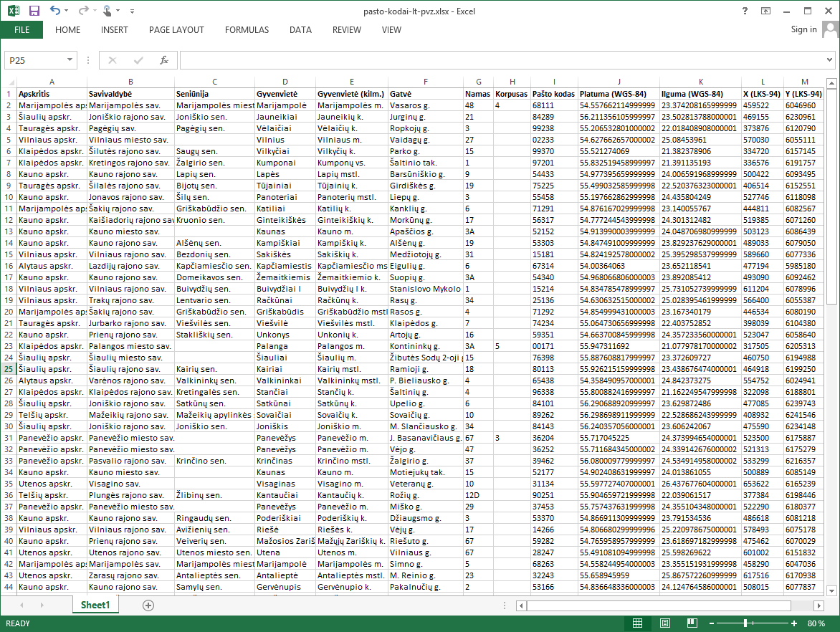Open the FORMULAS ribbon tab
The image size is (840, 632).
click(x=247, y=30)
